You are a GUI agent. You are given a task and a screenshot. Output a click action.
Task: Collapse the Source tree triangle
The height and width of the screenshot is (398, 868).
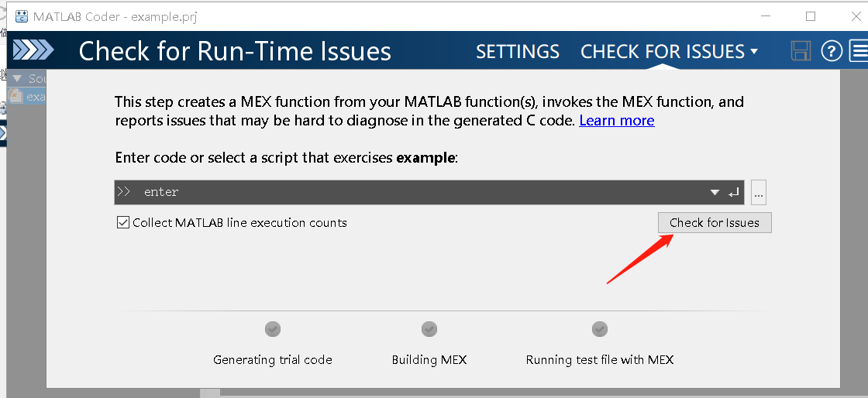[x=17, y=78]
